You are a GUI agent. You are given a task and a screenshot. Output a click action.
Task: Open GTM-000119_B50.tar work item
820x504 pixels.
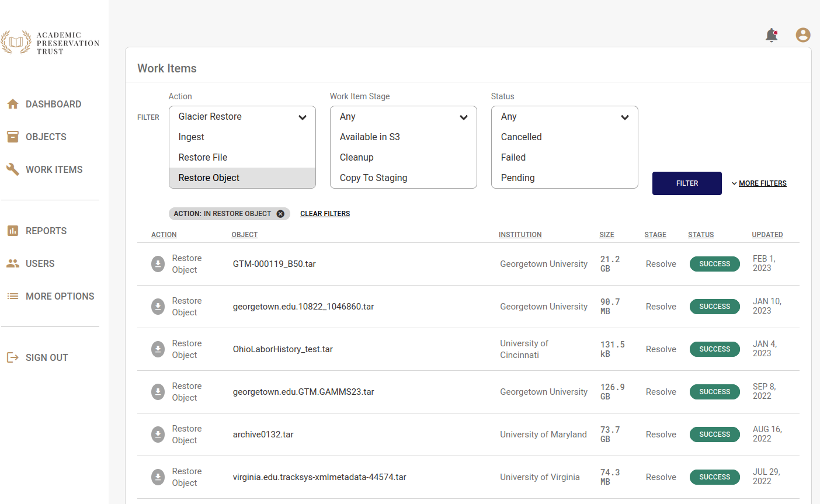(275, 264)
